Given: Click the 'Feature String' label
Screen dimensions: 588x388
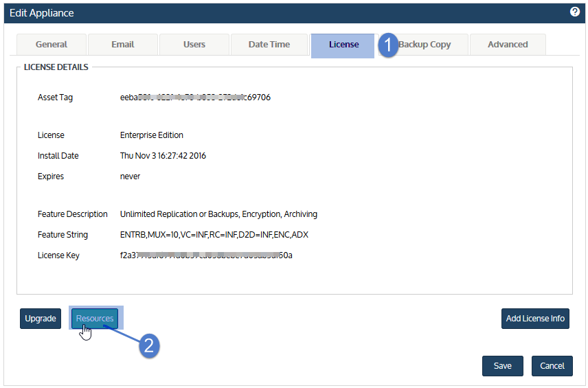Looking at the screenshot, I should [x=63, y=235].
